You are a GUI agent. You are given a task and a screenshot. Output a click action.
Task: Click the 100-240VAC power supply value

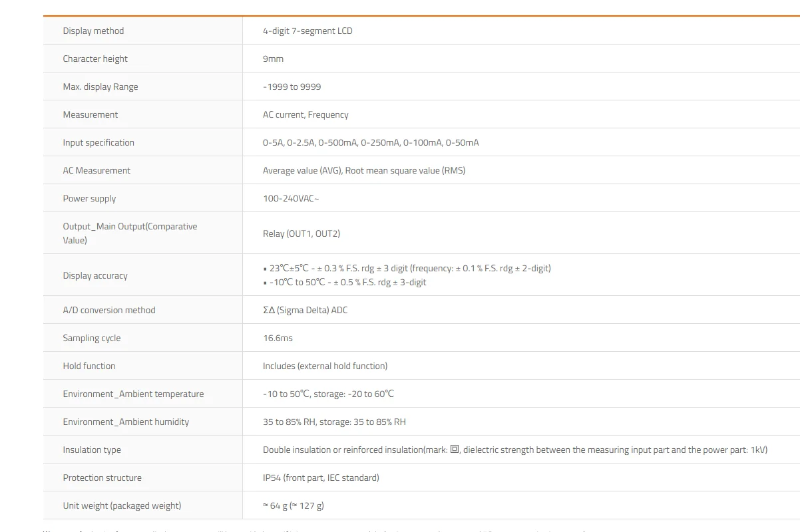point(291,198)
